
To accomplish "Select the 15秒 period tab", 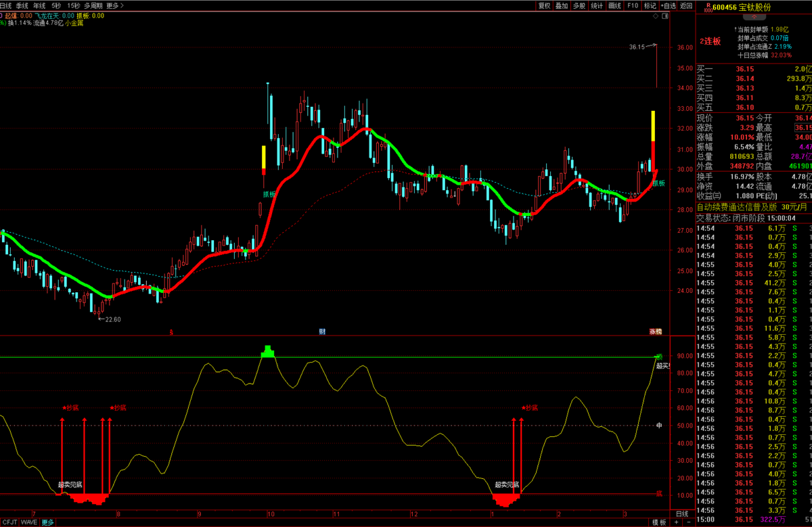I will pos(73,5).
